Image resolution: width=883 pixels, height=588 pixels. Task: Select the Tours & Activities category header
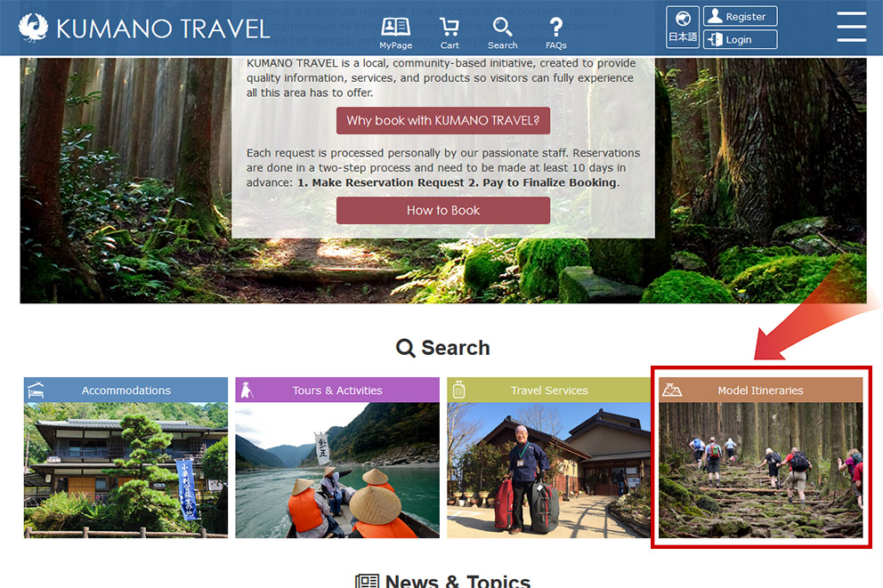[337, 390]
